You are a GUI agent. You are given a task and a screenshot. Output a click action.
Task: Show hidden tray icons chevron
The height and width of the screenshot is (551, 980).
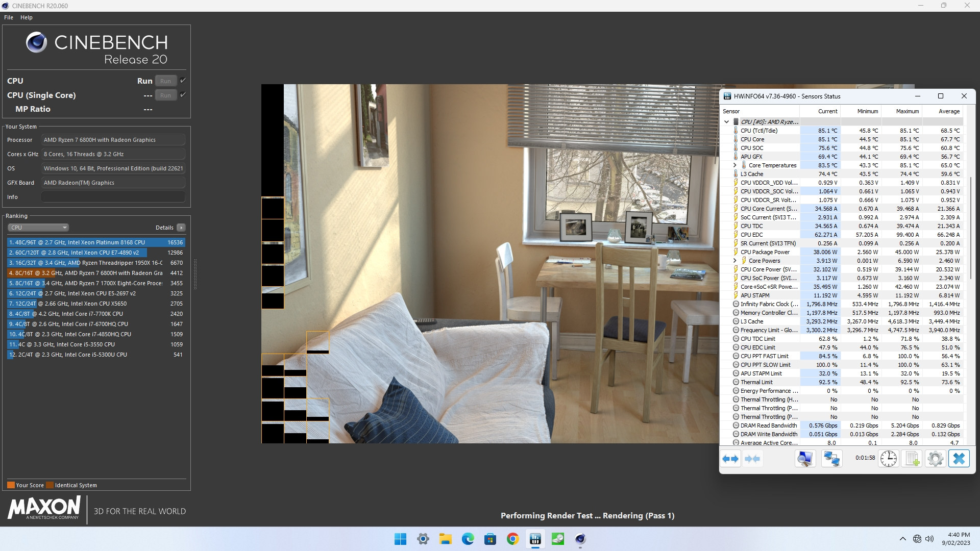click(903, 539)
